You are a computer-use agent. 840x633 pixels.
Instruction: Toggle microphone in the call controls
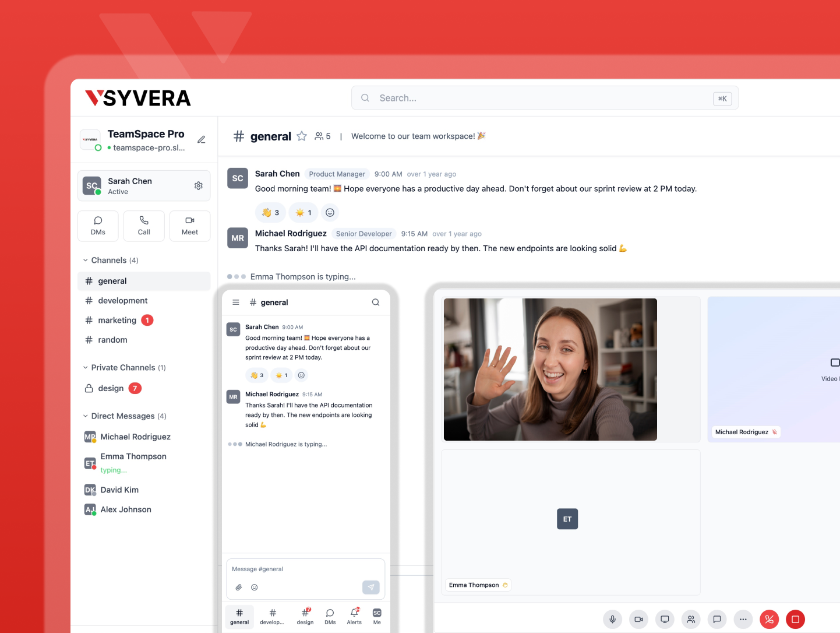coord(612,619)
